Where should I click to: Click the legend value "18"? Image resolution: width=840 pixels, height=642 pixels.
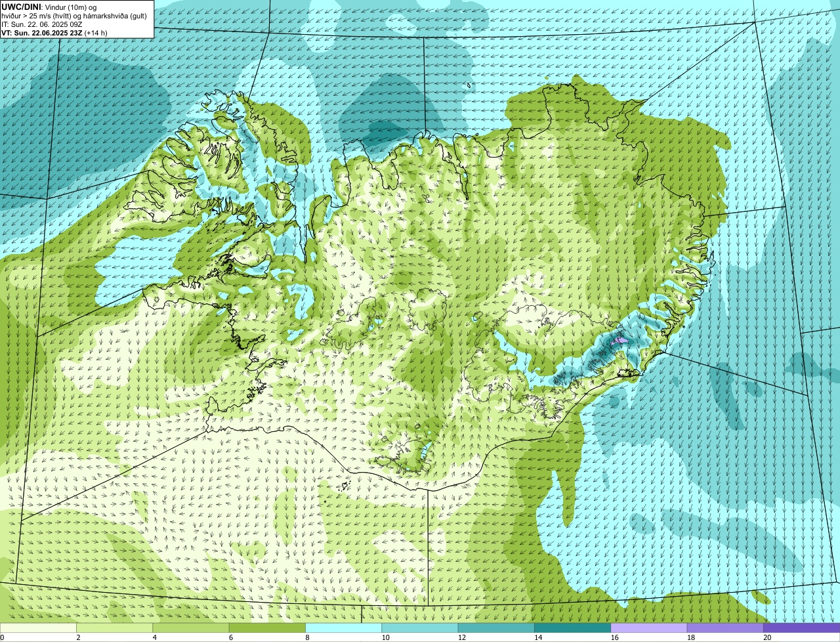click(x=690, y=637)
